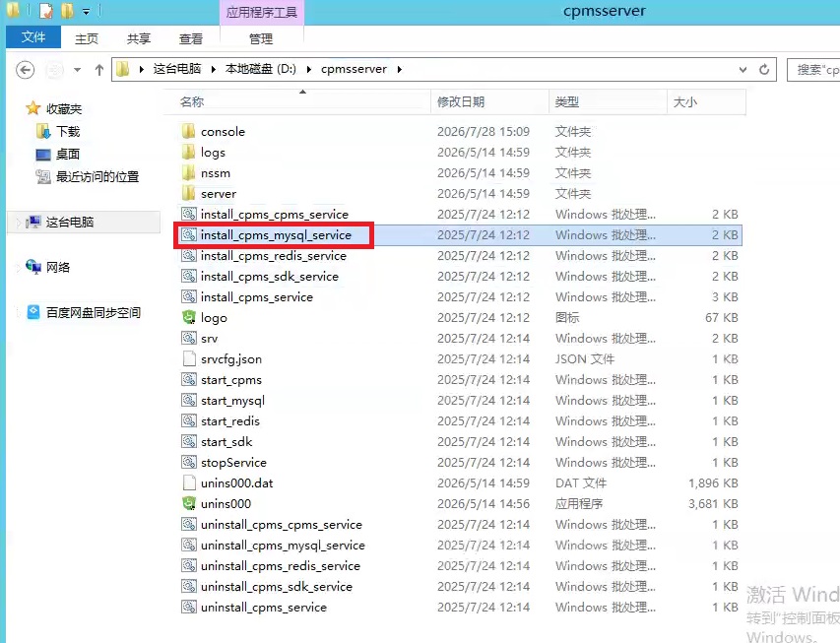Click the 3,681 KB size cell
This screenshot has height=643, width=840.
[x=713, y=504]
